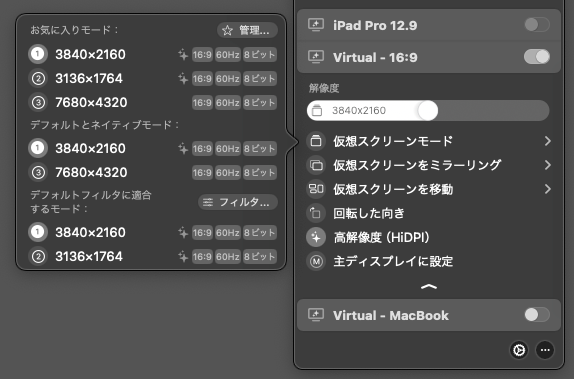Toggle the iPad Pro 12.9 switch
This screenshot has height=379, width=574.
click(537, 25)
